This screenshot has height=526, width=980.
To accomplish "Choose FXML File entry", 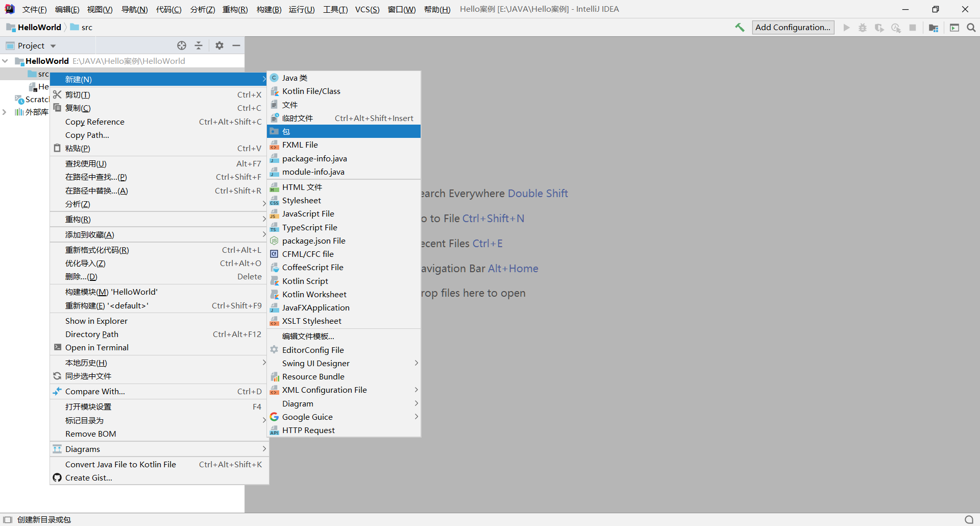I will coord(344,145).
